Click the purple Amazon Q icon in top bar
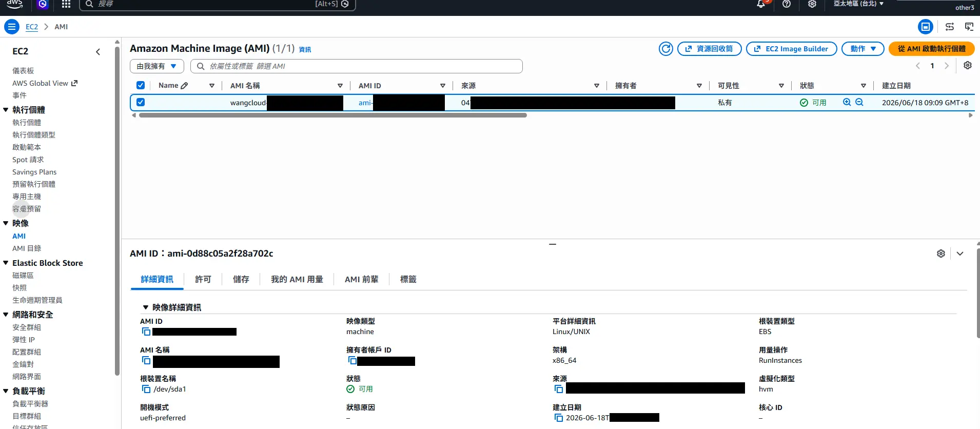The height and width of the screenshot is (429, 980). [x=43, y=4]
